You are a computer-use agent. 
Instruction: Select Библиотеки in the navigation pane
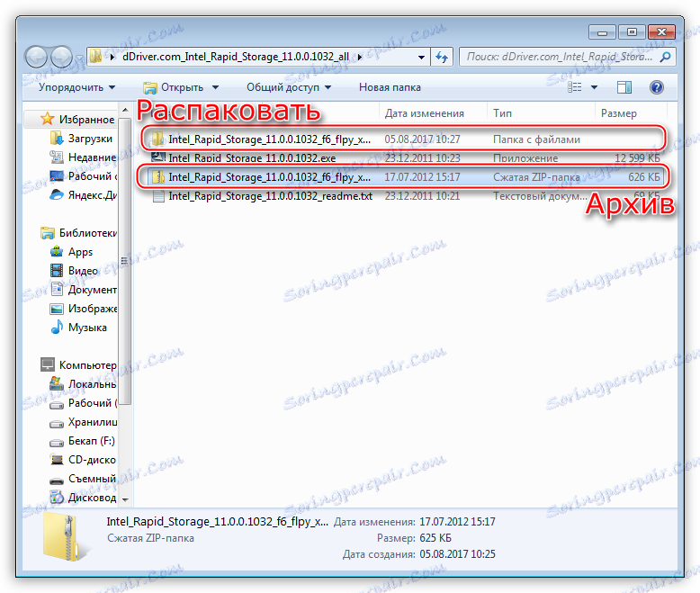tap(78, 233)
